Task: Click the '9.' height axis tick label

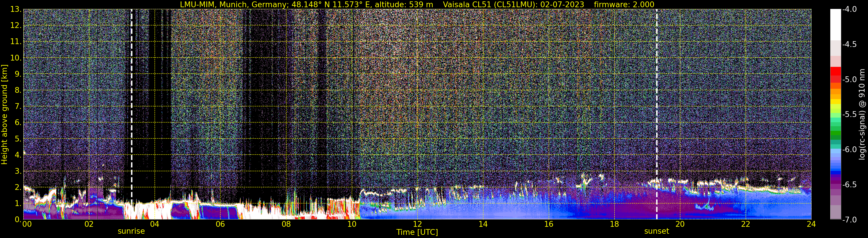Action: point(18,74)
